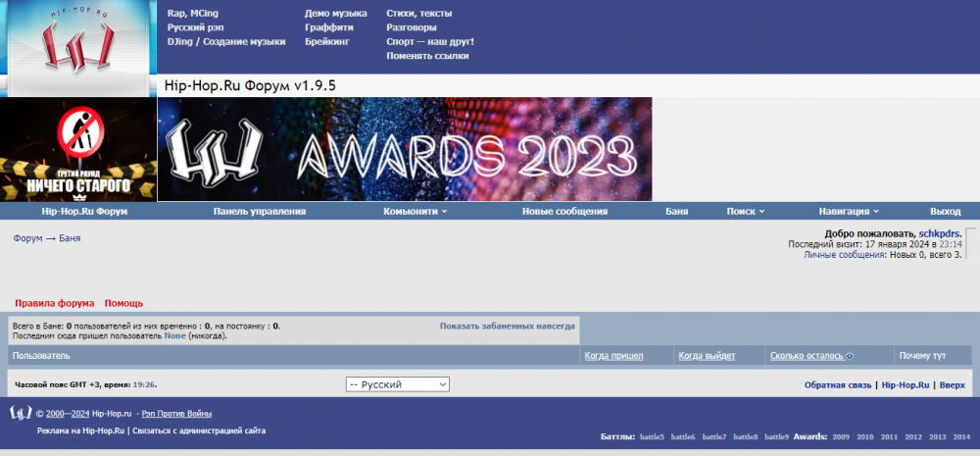Click the Поменять ссылки link
980x456 pixels.
click(427, 56)
